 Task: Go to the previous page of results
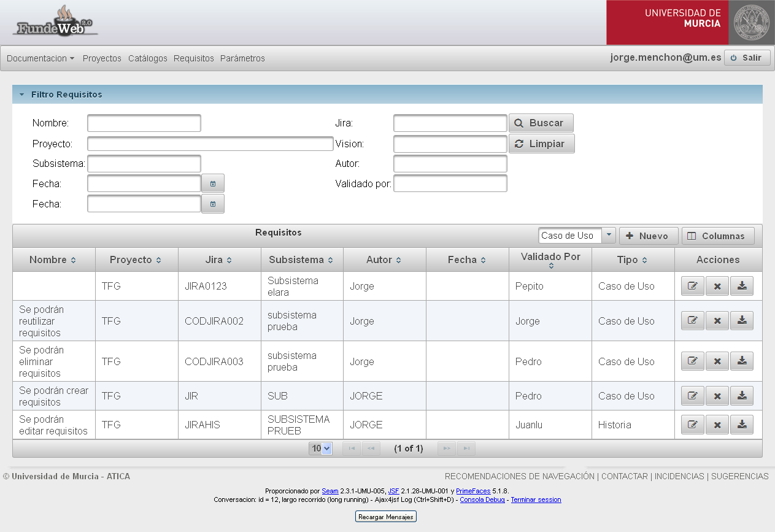[x=371, y=449]
